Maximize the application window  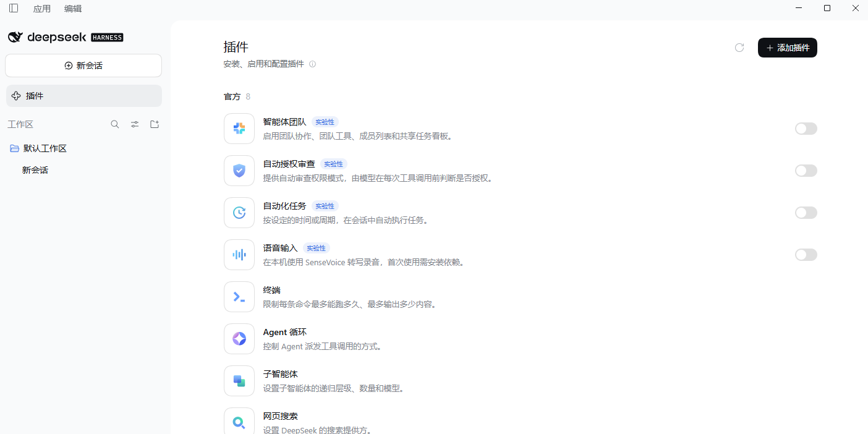coord(827,8)
